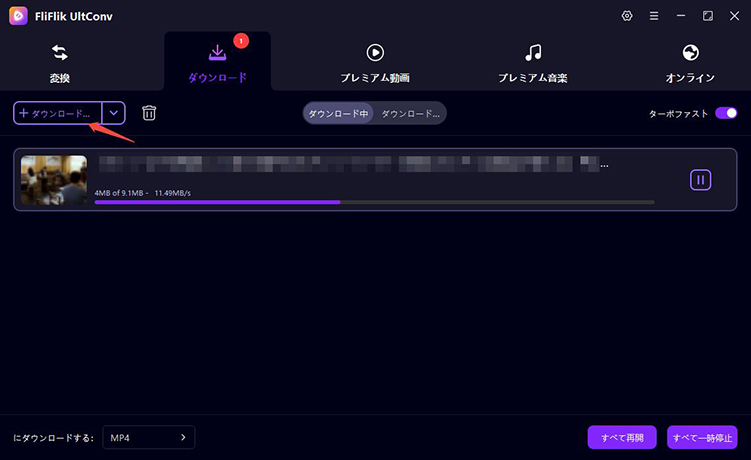Click the すべて再開 button
Screen dimensions: 751x460
point(622,437)
